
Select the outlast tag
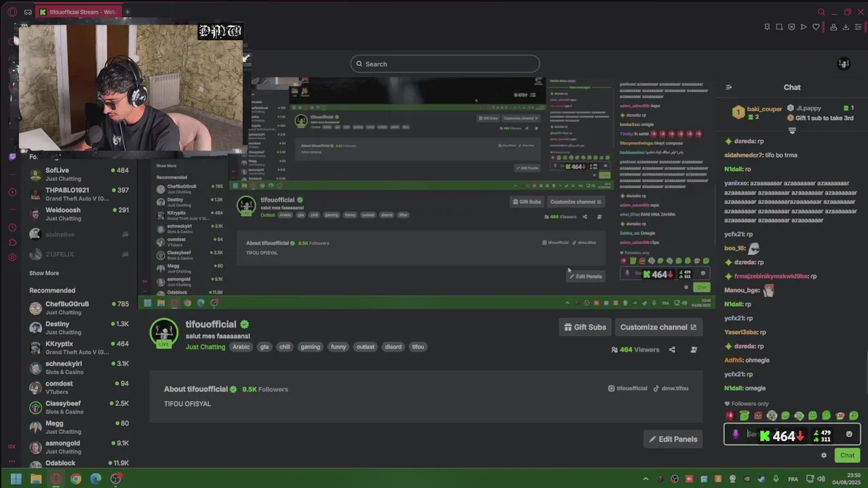(366, 347)
